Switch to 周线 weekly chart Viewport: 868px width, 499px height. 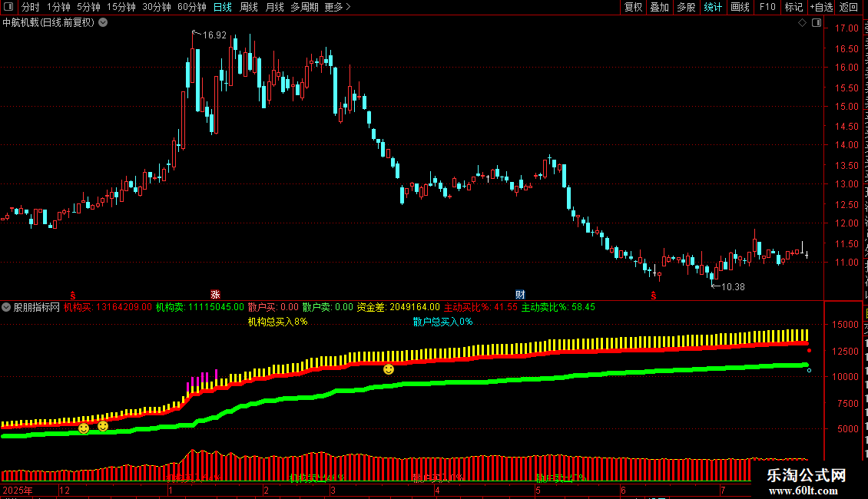click(249, 7)
